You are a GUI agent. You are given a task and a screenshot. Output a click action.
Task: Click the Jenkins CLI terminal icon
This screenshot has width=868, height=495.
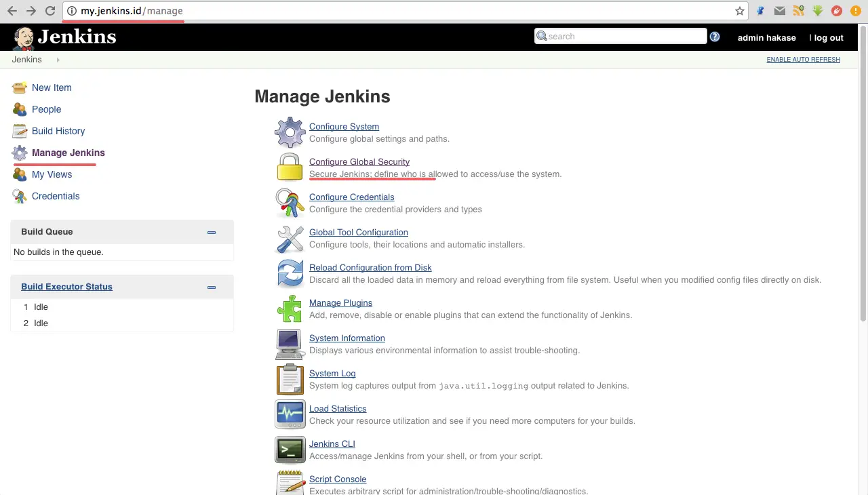[290, 450]
